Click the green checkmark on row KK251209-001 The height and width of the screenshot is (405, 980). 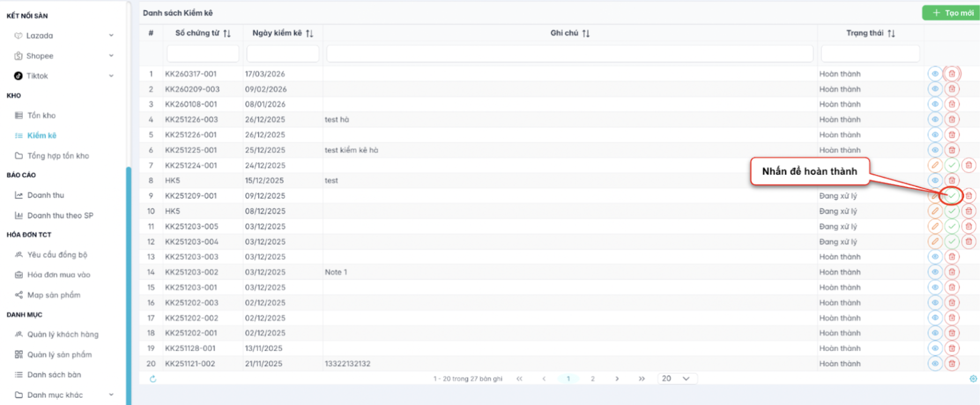click(952, 196)
